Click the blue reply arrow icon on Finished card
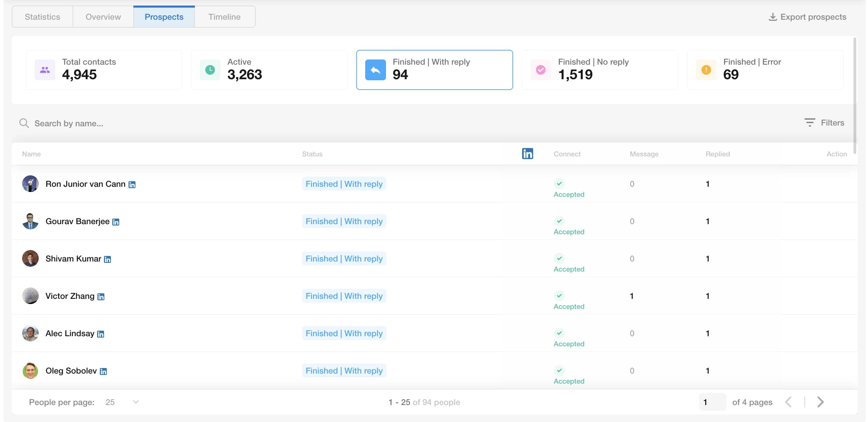This screenshot has height=422, width=868. pos(376,70)
